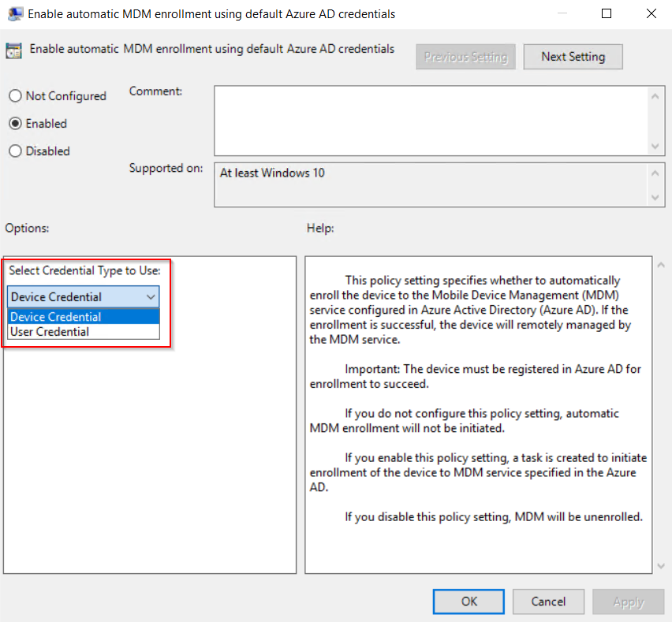Screen dimensions: 672x622
Task: Click the title bar application icon
Action: [x=16, y=13]
